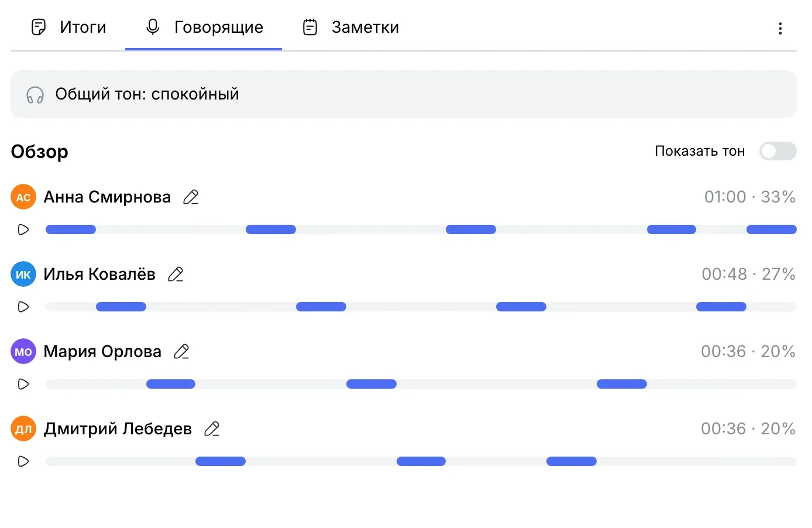Edit Илья Ковалёв's name with pencil icon
812x528 pixels.
tap(176, 275)
